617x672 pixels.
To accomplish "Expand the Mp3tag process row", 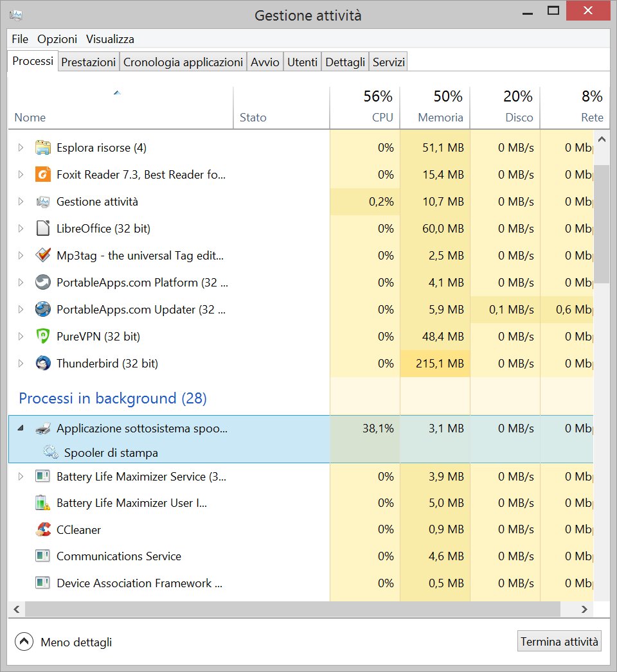I will pos(21,256).
